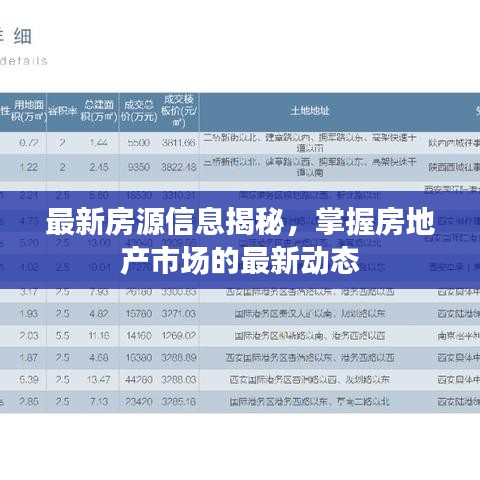
Task: Select the land area cell '2.03'
Action: (x=29, y=336)
